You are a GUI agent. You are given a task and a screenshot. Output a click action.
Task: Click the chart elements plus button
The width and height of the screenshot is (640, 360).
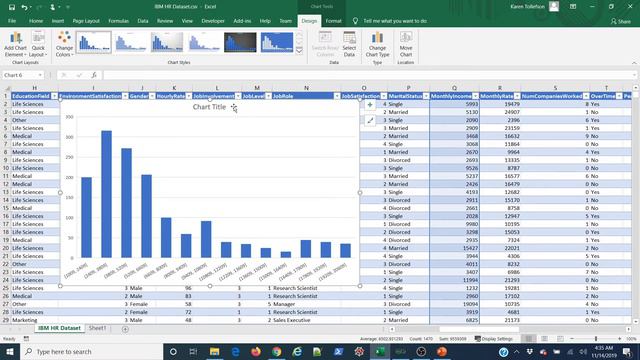pyautogui.click(x=370, y=105)
